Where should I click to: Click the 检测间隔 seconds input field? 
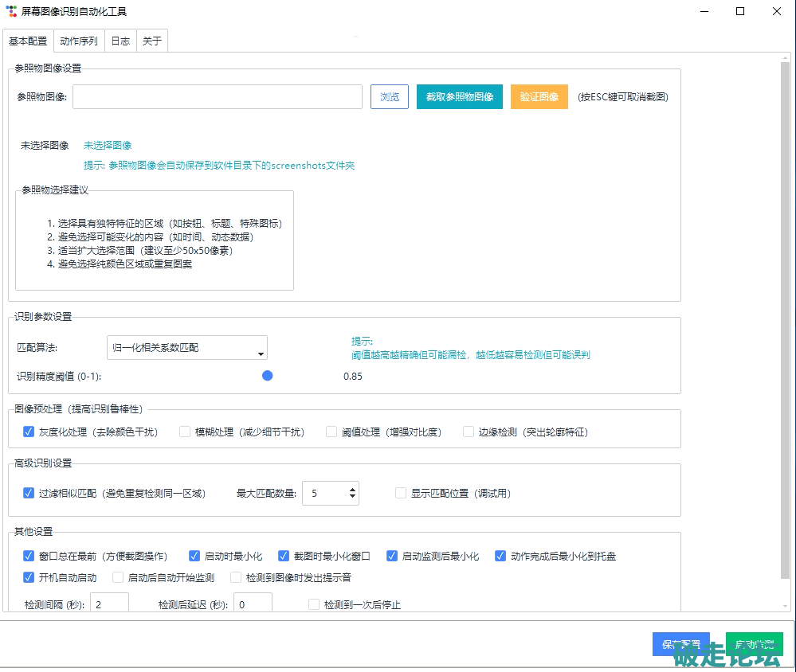pos(109,604)
